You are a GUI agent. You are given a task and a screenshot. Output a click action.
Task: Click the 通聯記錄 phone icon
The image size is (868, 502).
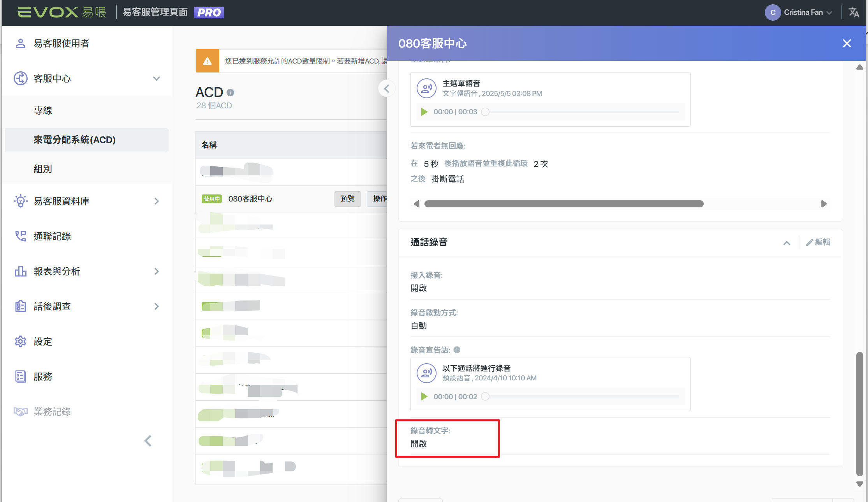(20, 236)
